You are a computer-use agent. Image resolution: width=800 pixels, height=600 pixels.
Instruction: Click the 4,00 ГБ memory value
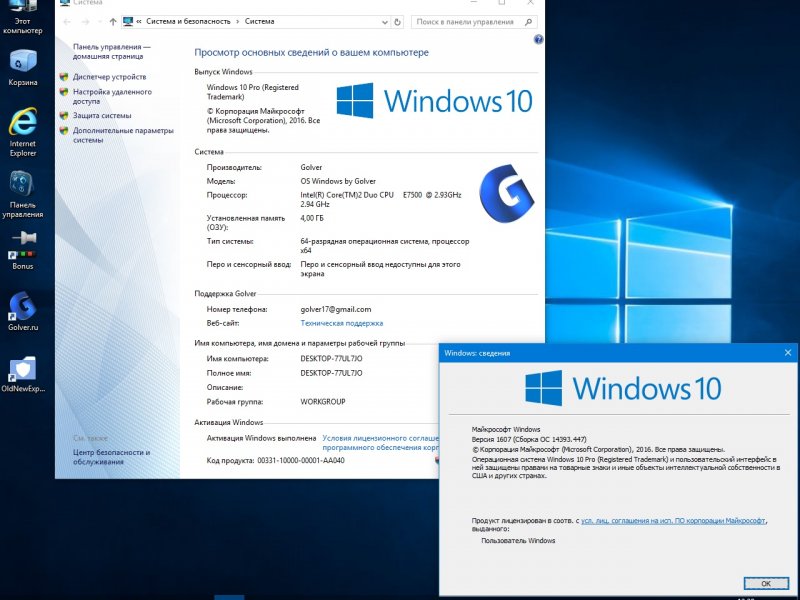312,218
